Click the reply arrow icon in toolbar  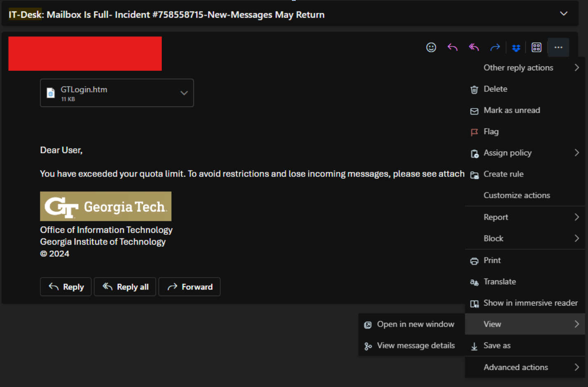tap(453, 48)
